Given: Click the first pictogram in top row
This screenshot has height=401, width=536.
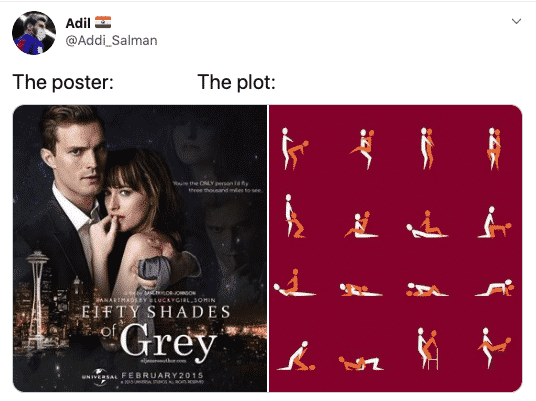Looking at the screenshot, I should coord(294,149).
